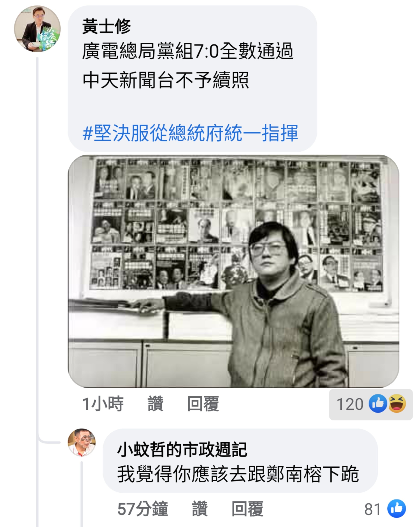
Task: Open the 小蚊哲的市政週記 name link
Action: point(182,450)
